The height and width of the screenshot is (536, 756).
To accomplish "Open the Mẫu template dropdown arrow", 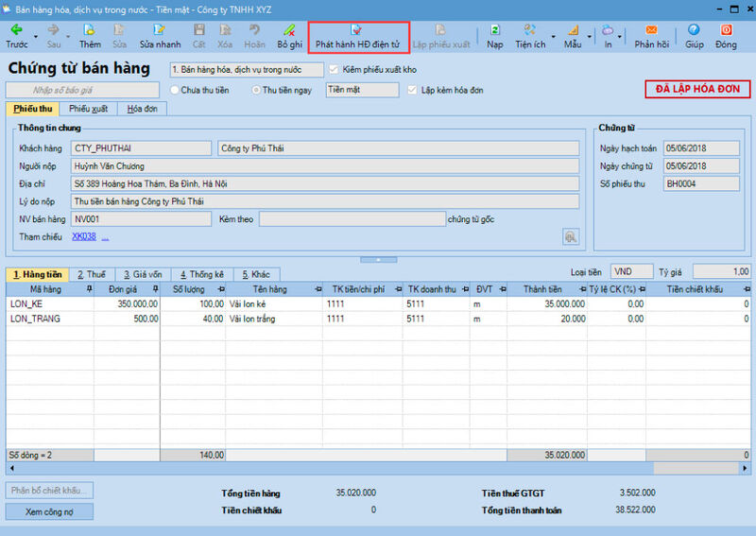I will pyautogui.click(x=591, y=37).
